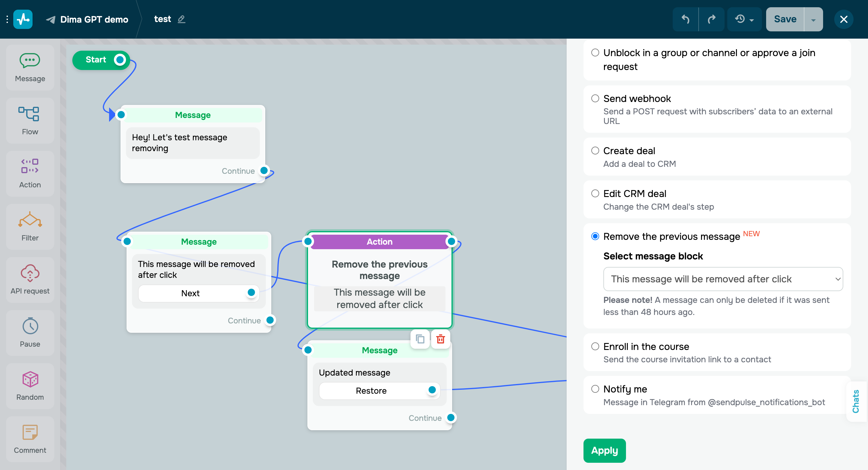This screenshot has width=868, height=470.
Task: Open the version history dropdown
Action: click(744, 19)
